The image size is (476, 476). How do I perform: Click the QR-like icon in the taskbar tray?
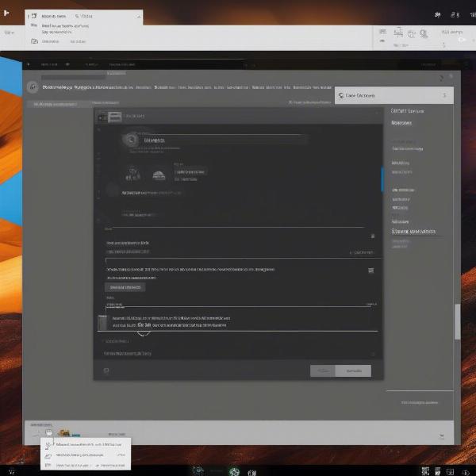425,470
